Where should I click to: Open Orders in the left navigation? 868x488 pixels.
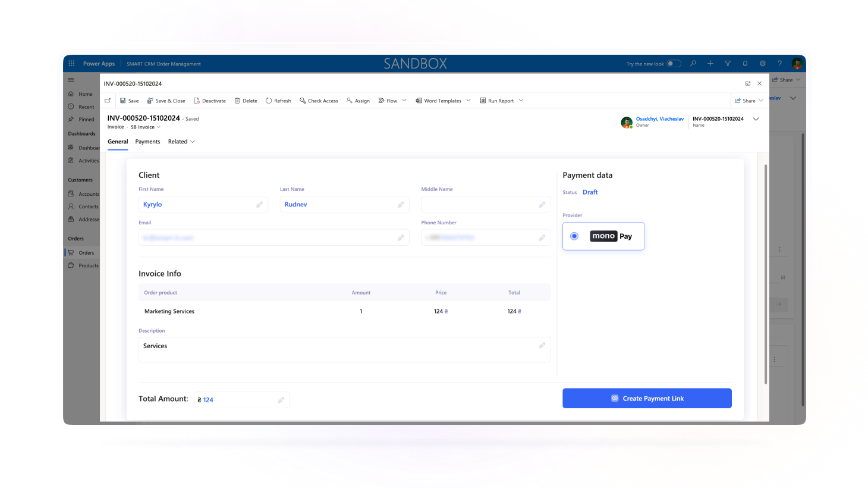coord(86,253)
